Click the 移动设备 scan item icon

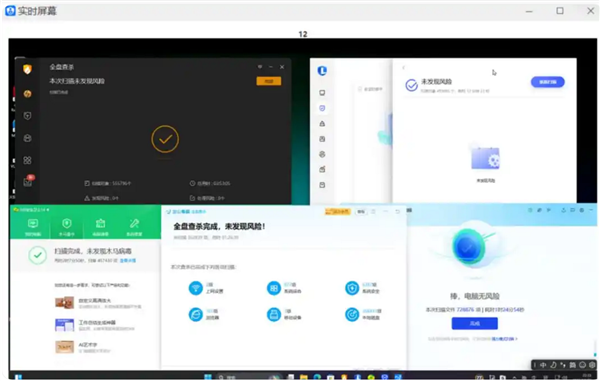274,314
